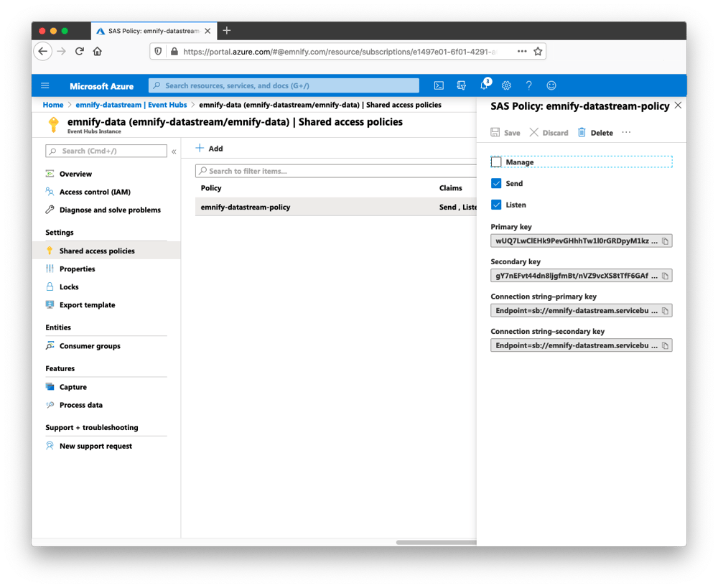Sort by Policy column header
718x588 pixels.
[211, 188]
